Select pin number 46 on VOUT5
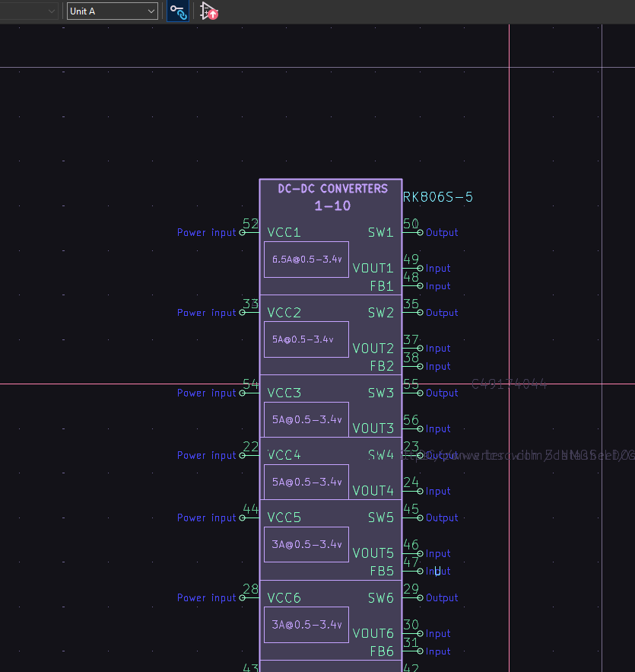The height and width of the screenshot is (672, 635). pyautogui.click(x=411, y=545)
